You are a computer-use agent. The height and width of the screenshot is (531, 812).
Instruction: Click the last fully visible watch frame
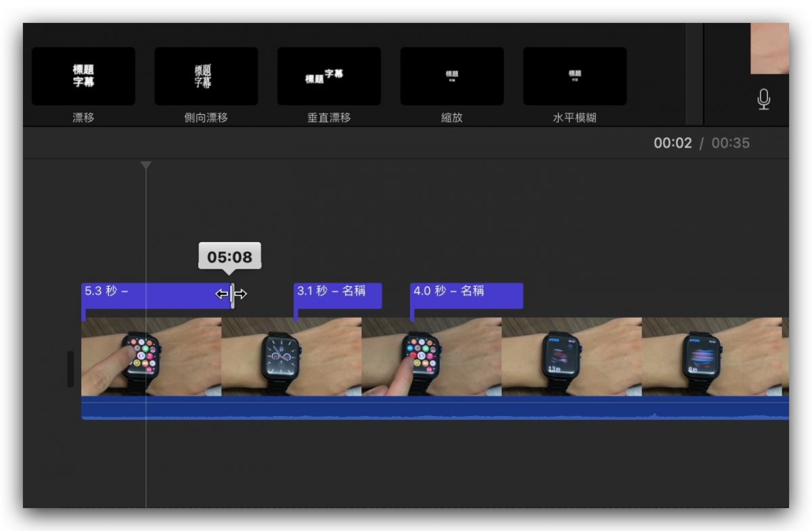tap(712, 356)
